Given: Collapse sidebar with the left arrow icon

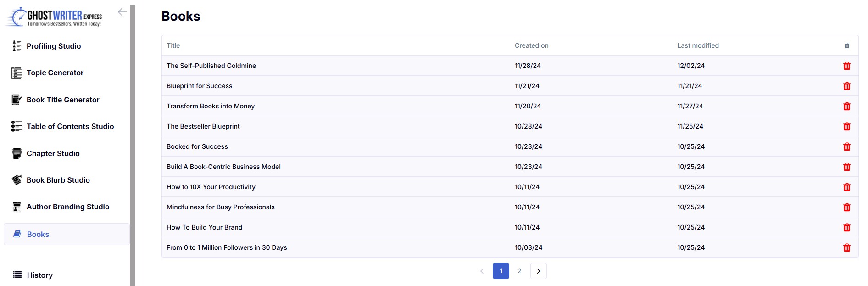Looking at the screenshot, I should click(x=122, y=12).
